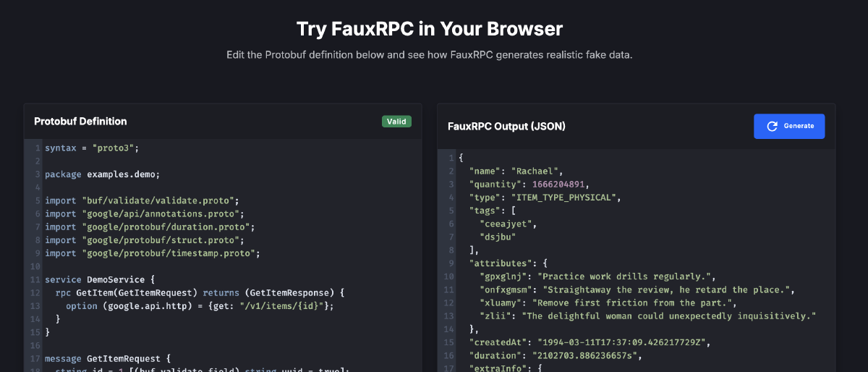Click the subtitle about editing the Protobuf definition
This screenshot has height=372, width=868.
tap(430, 55)
